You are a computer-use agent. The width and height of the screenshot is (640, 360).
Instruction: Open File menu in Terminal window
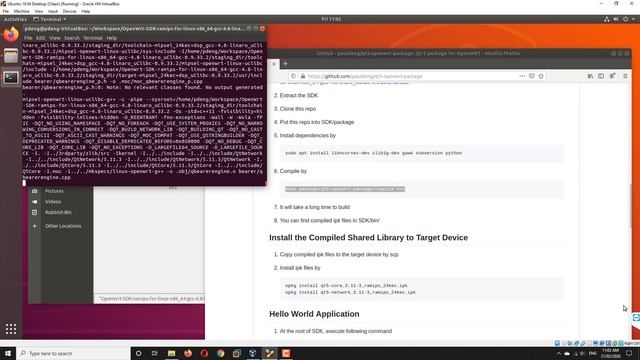click(x=28, y=38)
